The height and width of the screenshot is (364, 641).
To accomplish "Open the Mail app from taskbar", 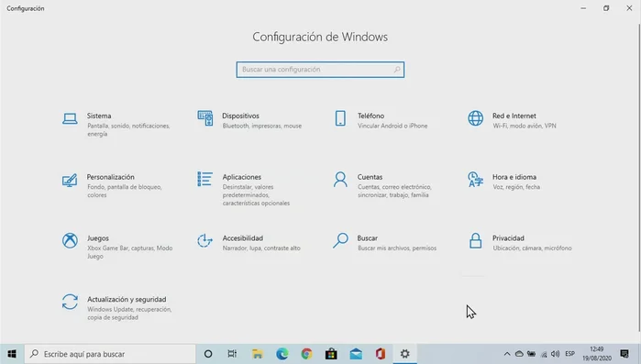I will pyautogui.click(x=356, y=354).
